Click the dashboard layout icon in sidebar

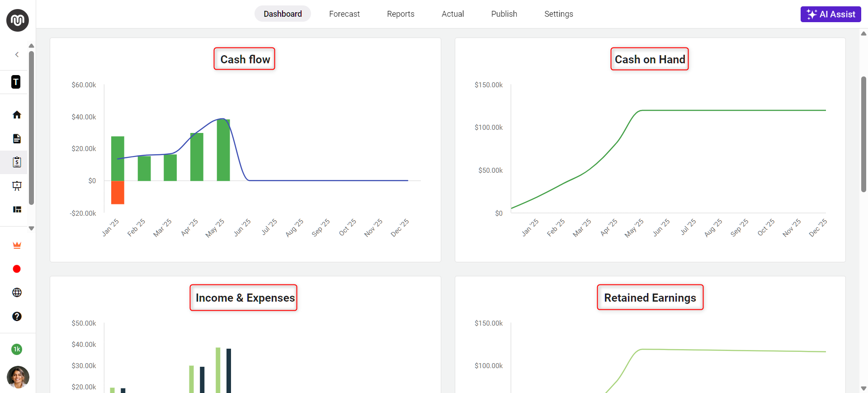17,209
